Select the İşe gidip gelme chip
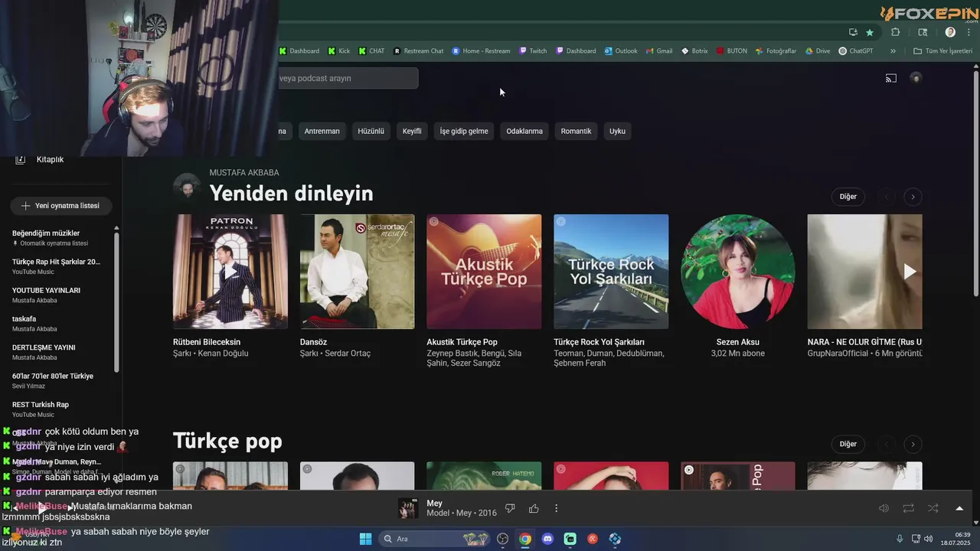The height and width of the screenshot is (551, 980). [464, 131]
